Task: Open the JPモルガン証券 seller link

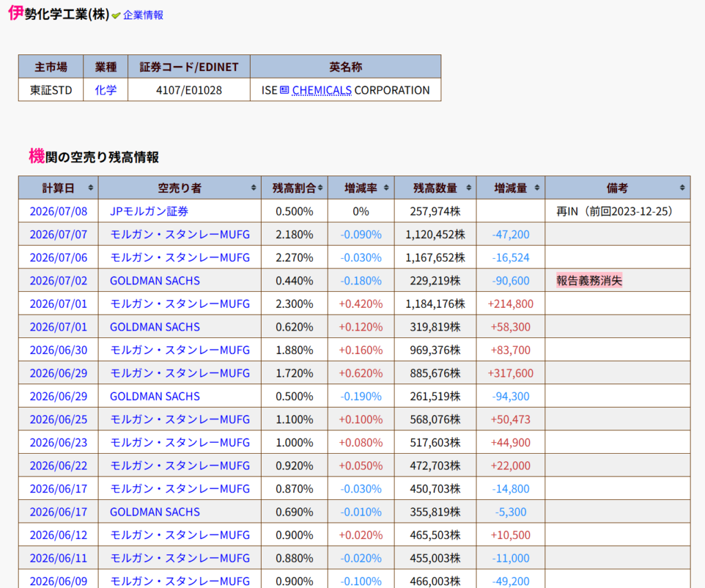Action: coord(149,211)
